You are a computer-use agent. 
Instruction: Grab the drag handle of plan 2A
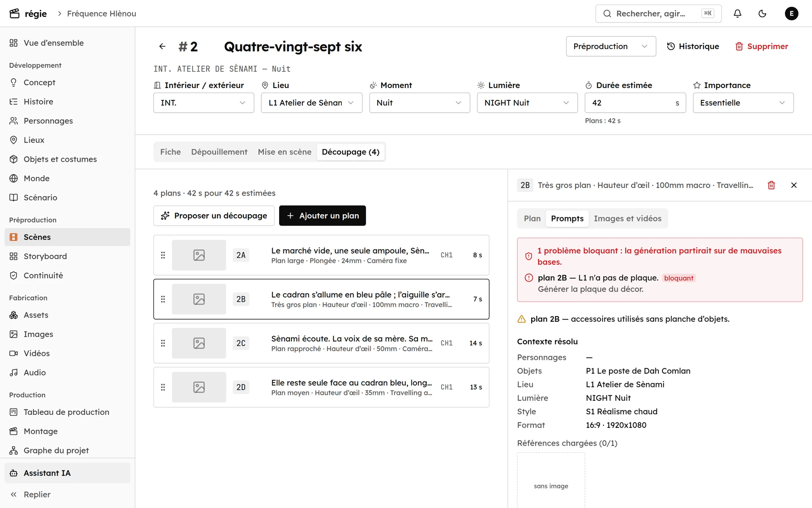(163, 255)
